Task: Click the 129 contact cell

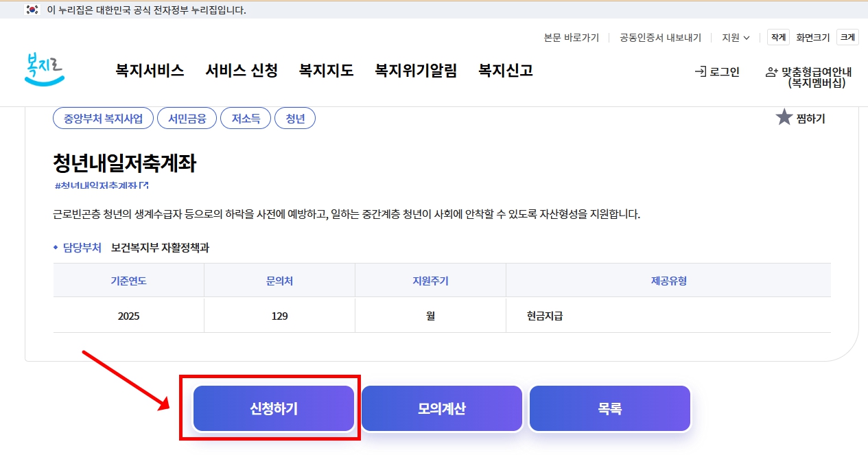Action: point(279,316)
